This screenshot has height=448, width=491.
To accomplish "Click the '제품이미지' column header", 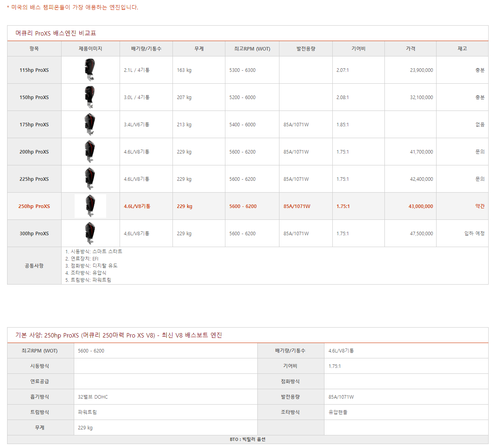I will (90, 49).
